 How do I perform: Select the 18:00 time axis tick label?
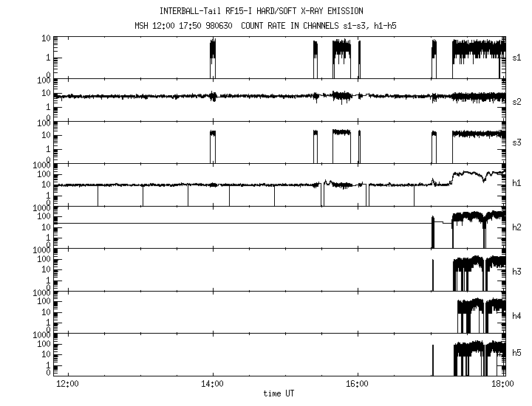click(503, 385)
